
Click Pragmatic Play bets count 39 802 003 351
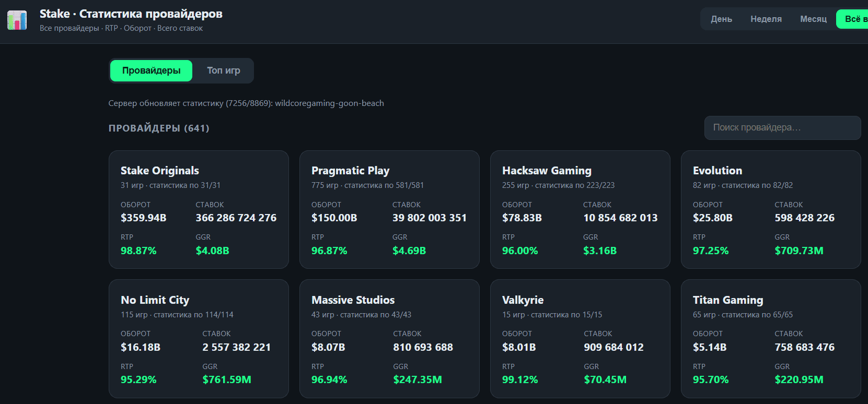click(x=430, y=218)
